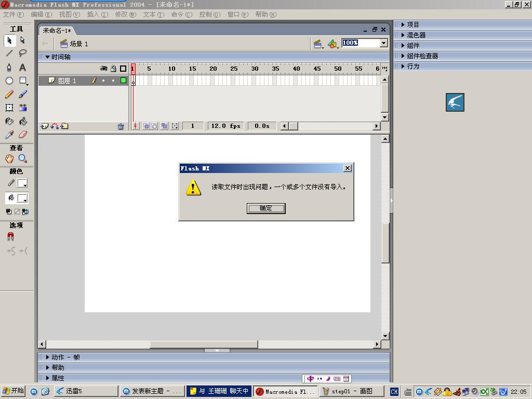Toggle the Snap to Objects magnet option

click(10, 236)
